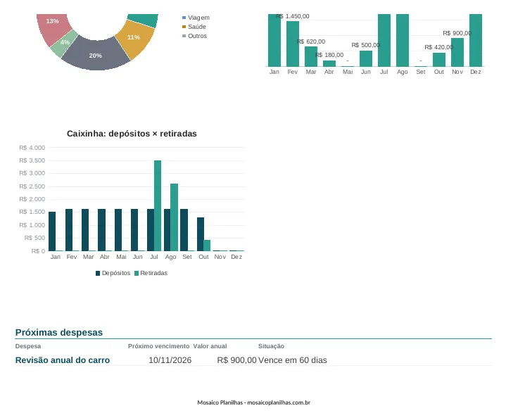The width and height of the screenshot is (506, 420).
Task: Click the 'Dez' label under Caixinha chart
Action: pyautogui.click(x=236, y=257)
